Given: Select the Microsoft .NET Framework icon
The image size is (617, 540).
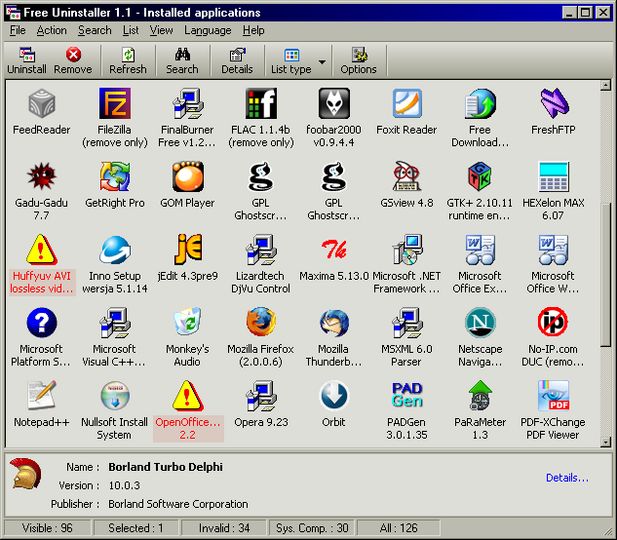Looking at the screenshot, I should point(407,250).
